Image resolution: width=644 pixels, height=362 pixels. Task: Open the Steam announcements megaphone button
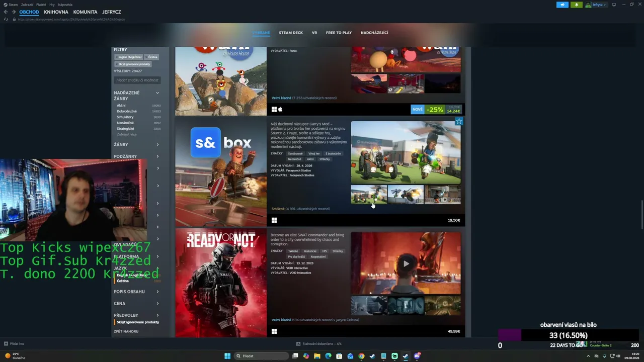pos(562,5)
